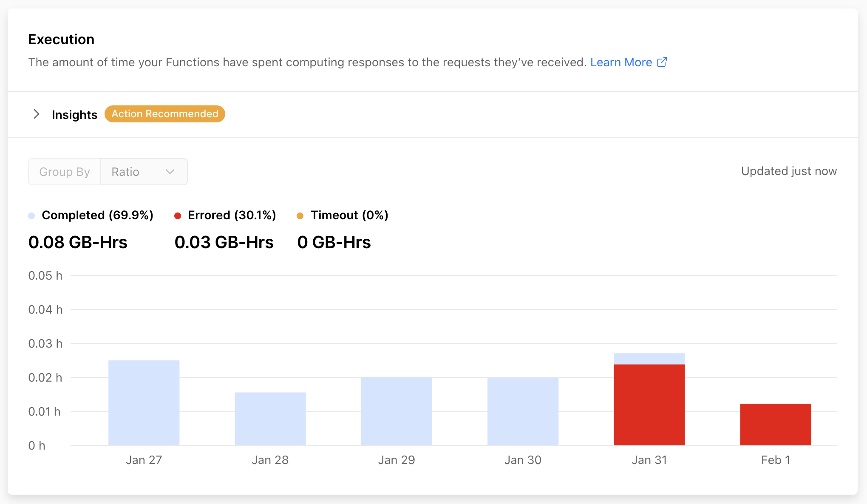The width and height of the screenshot is (867, 504).
Task: Click the Feb 1 axis label
Action: 776,460
